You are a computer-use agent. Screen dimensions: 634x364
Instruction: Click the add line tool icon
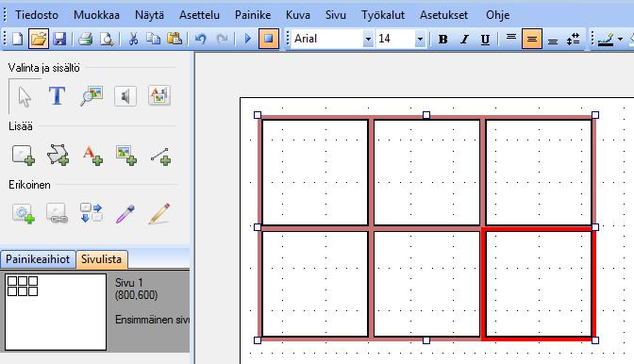160,156
